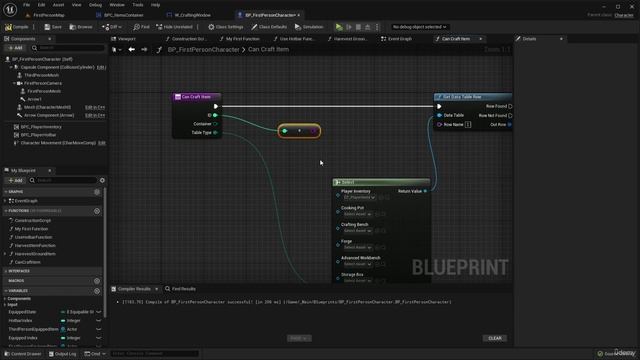Toggle visibility of HotbarIndex variable
Viewport: 640px width, 360px height.
click(x=98, y=320)
